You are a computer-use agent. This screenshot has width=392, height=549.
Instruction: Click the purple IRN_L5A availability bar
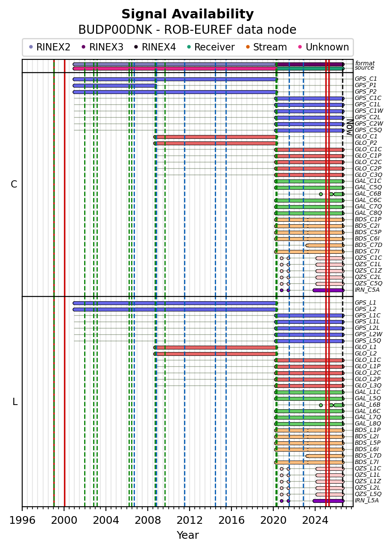[328, 501]
